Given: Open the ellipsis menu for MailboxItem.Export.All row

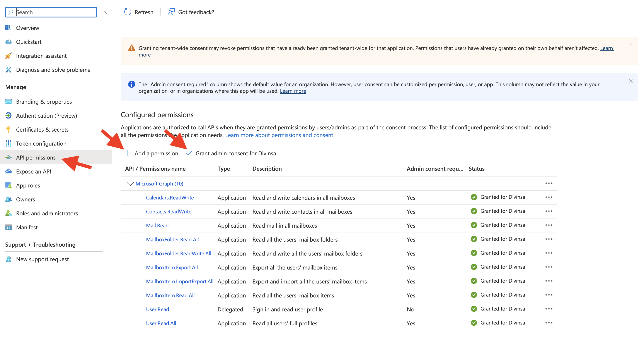Looking at the screenshot, I should pos(549,267).
